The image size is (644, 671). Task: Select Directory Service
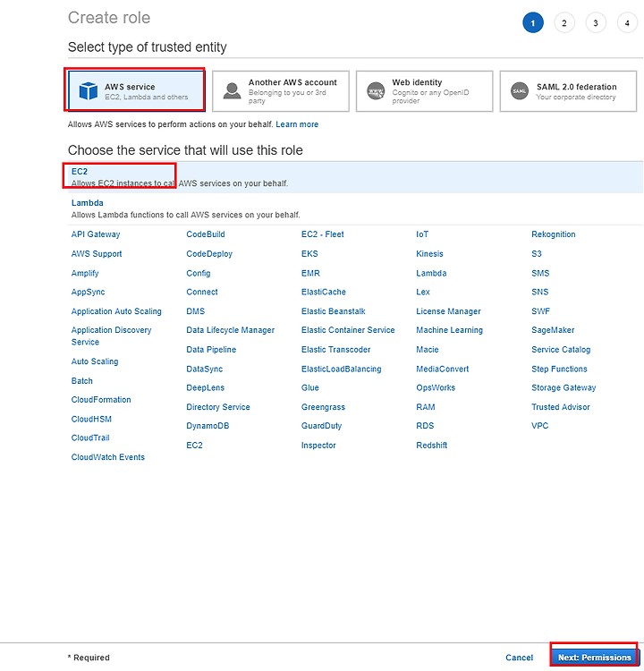(x=218, y=407)
